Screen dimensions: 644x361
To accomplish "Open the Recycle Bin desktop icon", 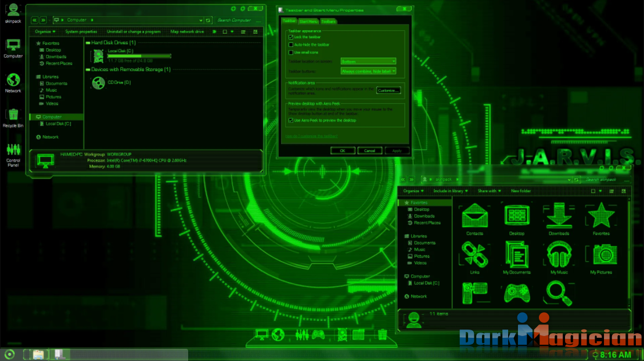I will pos(13,118).
